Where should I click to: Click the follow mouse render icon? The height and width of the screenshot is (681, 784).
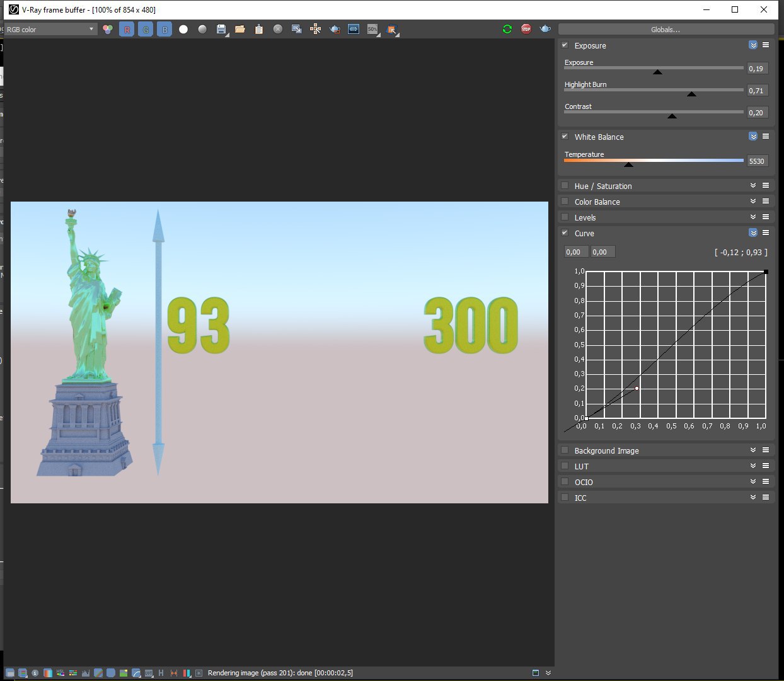[x=391, y=29]
